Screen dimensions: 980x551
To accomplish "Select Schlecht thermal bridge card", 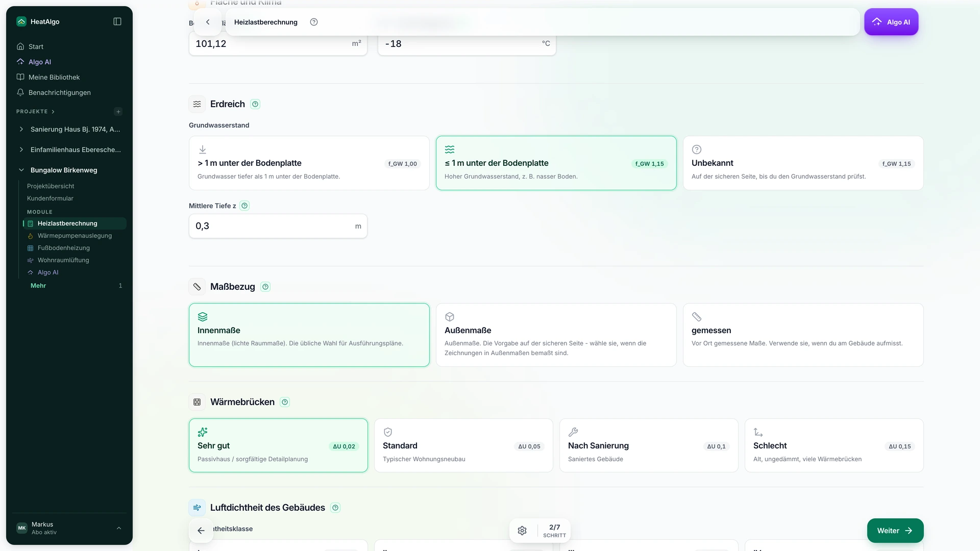I will pos(834,445).
